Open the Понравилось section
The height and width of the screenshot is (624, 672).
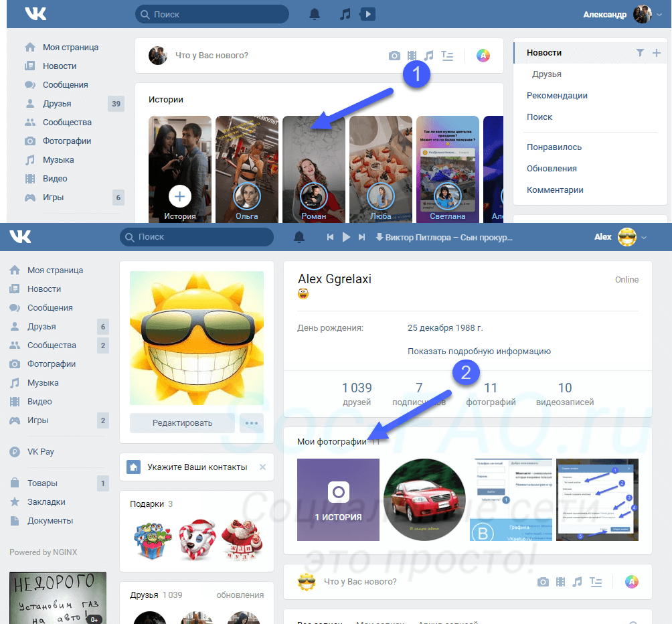click(554, 147)
